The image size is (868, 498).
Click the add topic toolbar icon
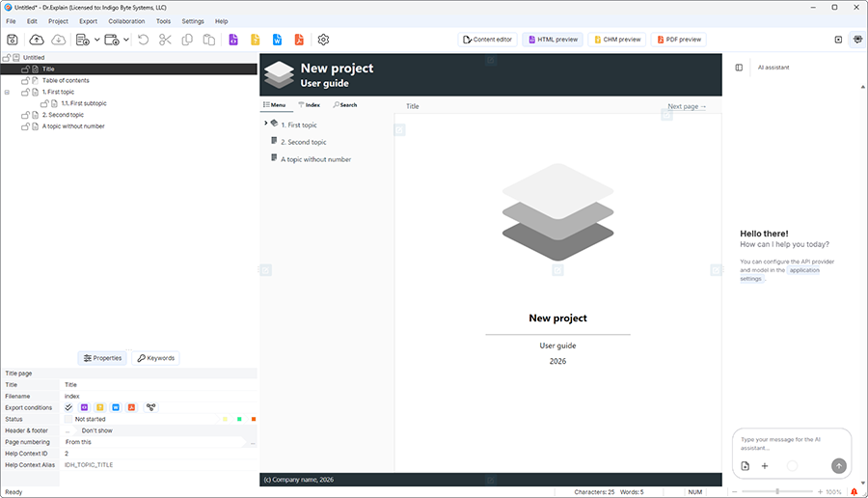tap(83, 40)
